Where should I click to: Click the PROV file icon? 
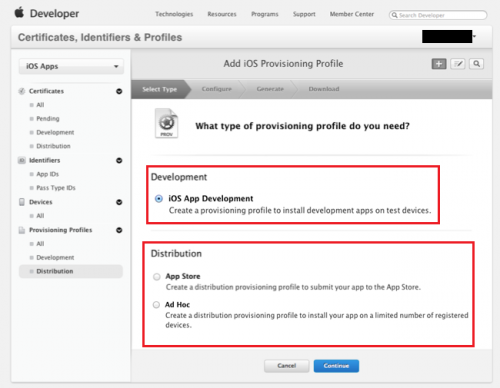pos(166,123)
